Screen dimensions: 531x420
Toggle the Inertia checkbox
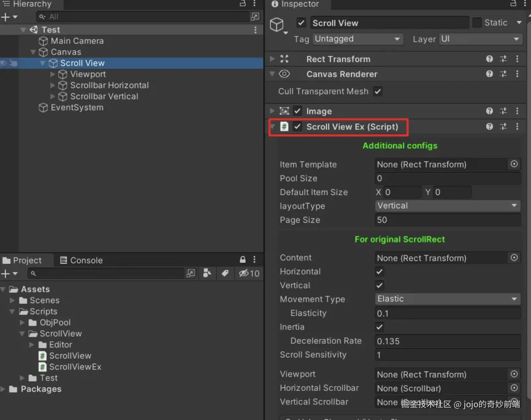coord(379,327)
